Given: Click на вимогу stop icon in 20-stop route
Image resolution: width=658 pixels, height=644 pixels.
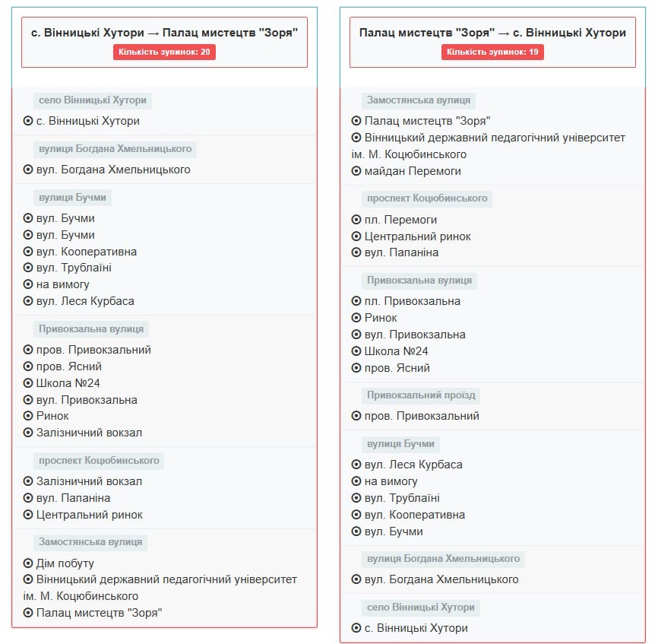Looking at the screenshot, I should click(28, 284).
